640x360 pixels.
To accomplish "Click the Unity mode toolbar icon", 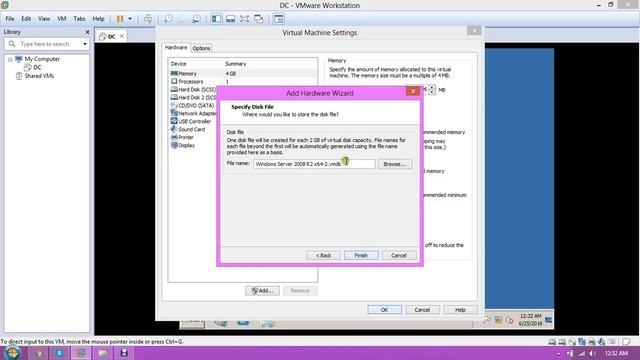I will point(258,19).
